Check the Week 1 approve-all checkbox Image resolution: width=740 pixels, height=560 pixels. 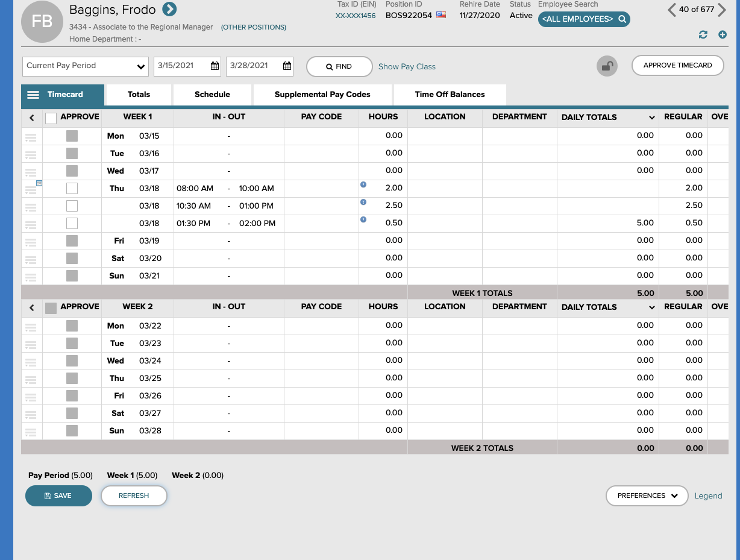(51, 118)
